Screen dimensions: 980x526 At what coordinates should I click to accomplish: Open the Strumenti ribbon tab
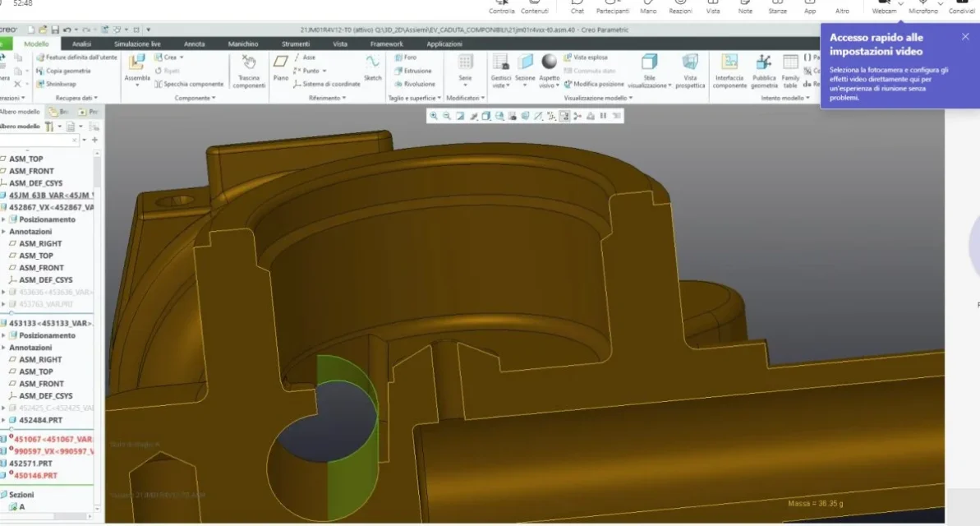coord(296,44)
